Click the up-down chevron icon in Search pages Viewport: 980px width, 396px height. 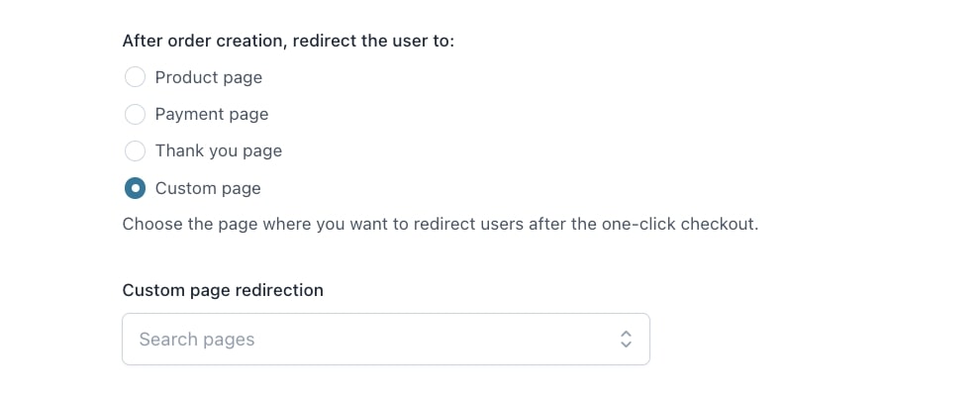pyautogui.click(x=626, y=340)
